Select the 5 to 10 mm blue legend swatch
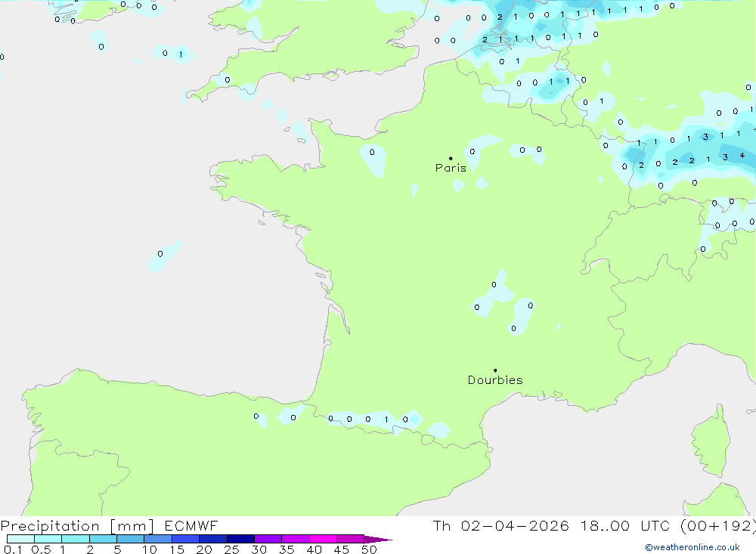The height and width of the screenshot is (554, 756). (x=131, y=539)
